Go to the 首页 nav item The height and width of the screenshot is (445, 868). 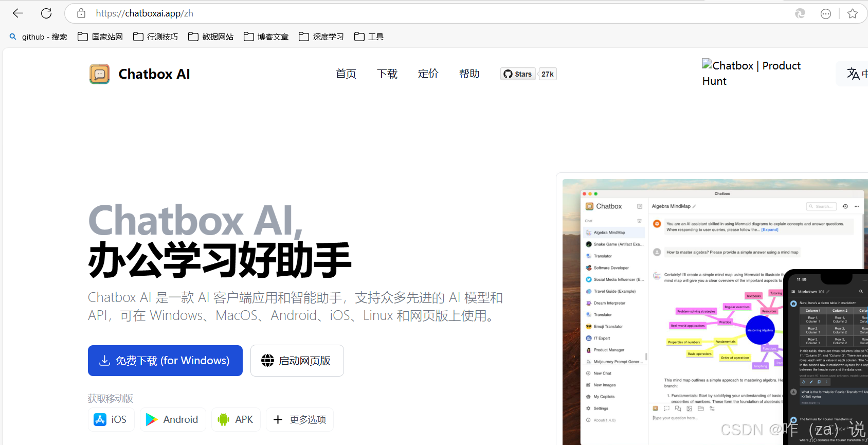346,74
